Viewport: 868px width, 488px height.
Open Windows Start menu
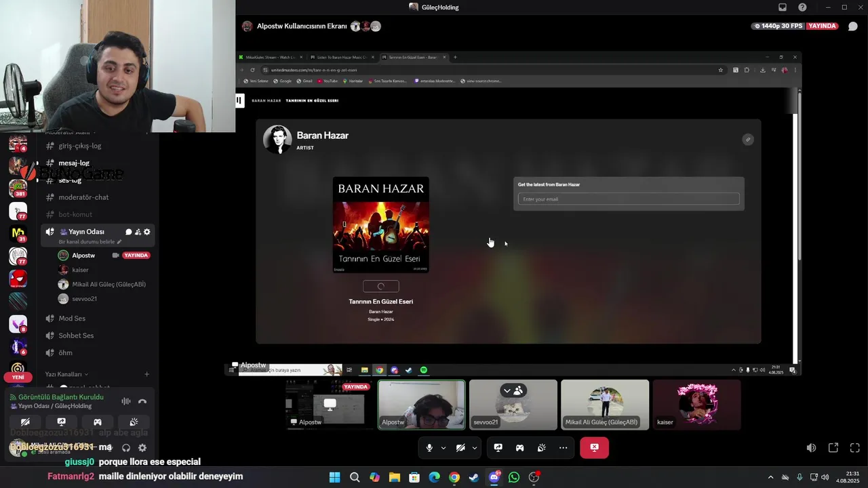tap(334, 477)
